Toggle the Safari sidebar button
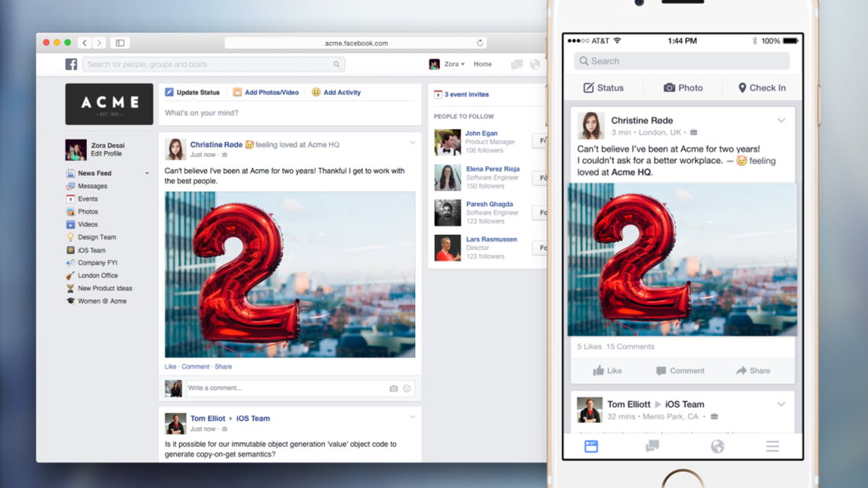The image size is (868, 488). click(120, 43)
